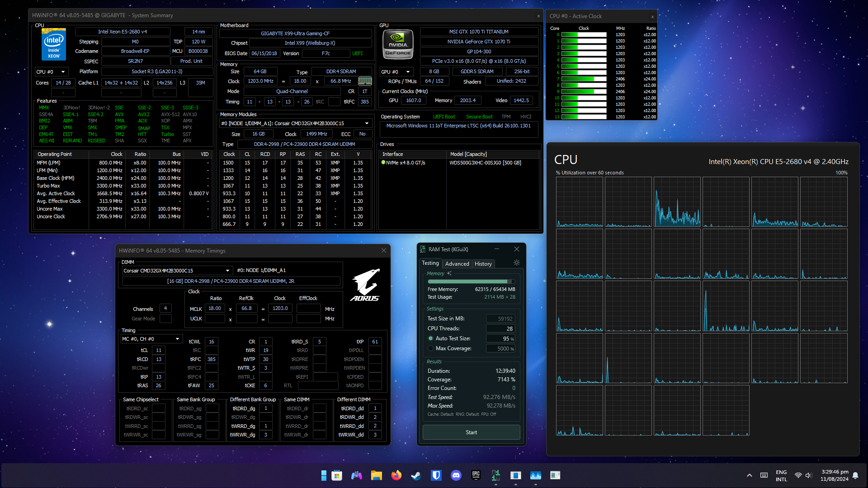
Task: Click the Intel Xeon logo in System Summary
Action: coord(54,44)
